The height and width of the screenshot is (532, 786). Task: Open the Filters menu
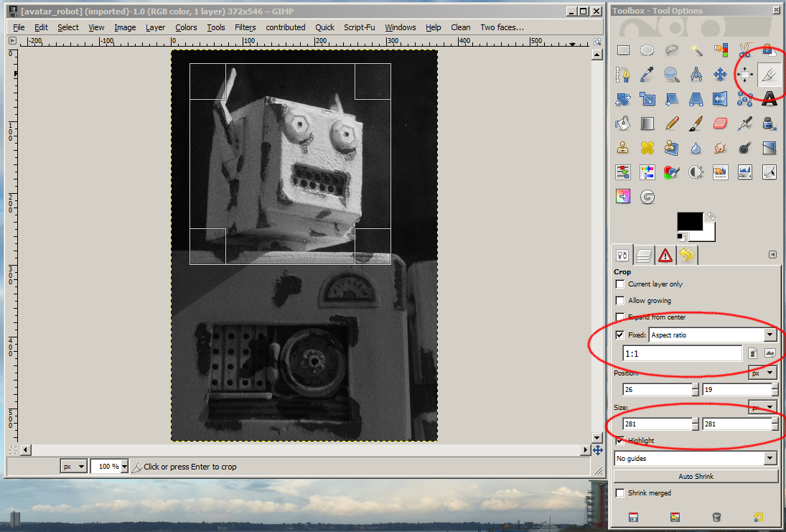click(245, 27)
